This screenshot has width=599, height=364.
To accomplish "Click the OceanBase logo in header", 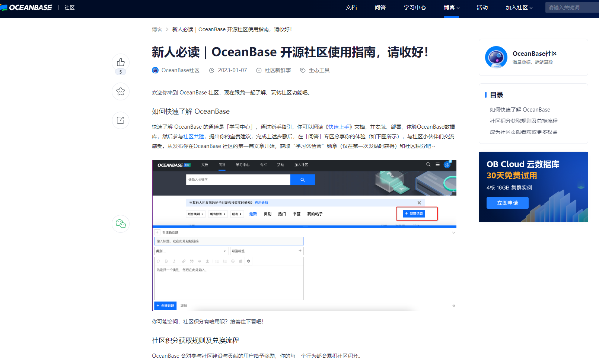I will point(26,7).
